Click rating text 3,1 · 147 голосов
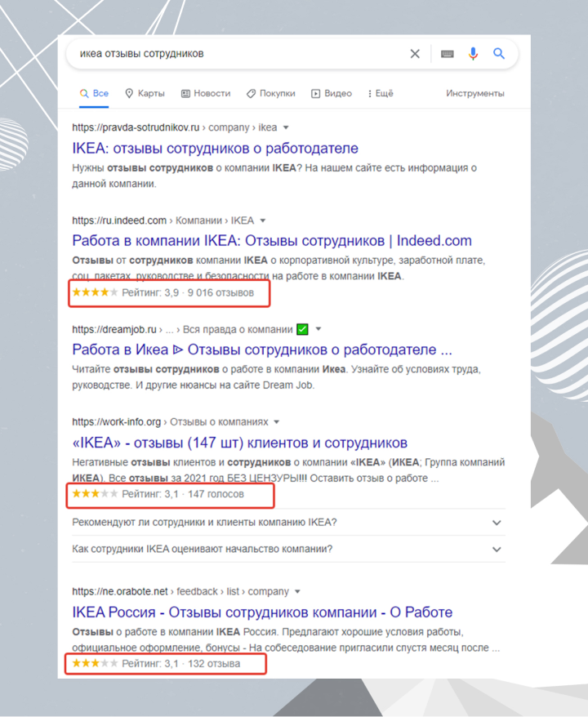588x717 pixels. (182, 494)
